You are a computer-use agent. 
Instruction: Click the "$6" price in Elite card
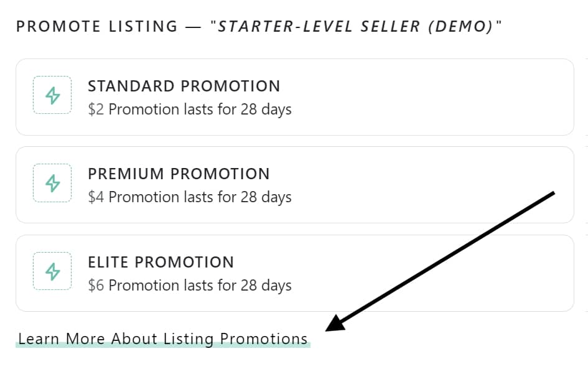click(96, 286)
